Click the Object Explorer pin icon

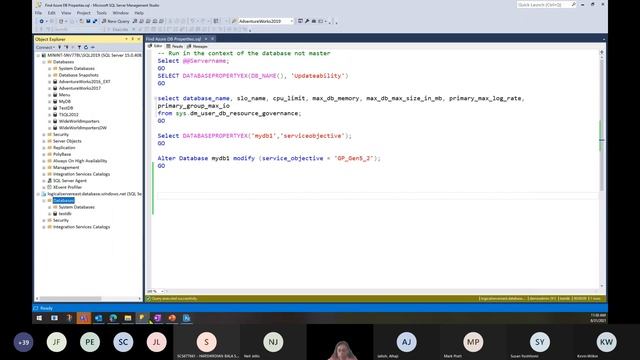coord(132,39)
